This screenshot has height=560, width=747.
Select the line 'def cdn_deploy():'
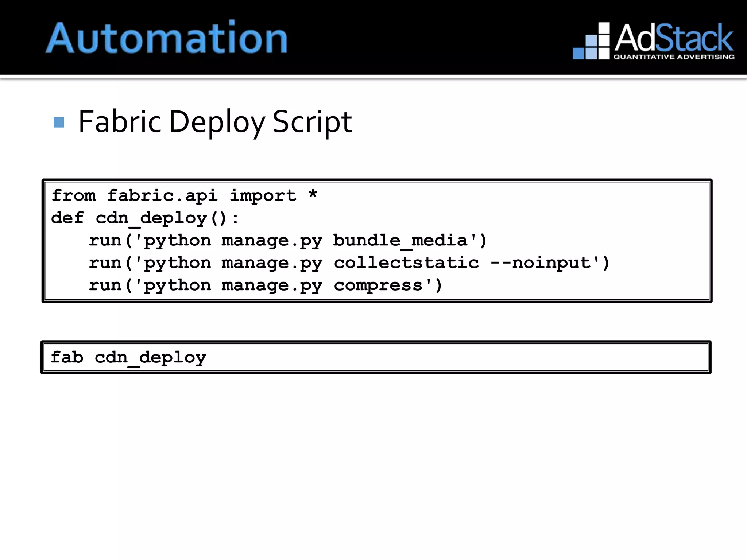145,219
